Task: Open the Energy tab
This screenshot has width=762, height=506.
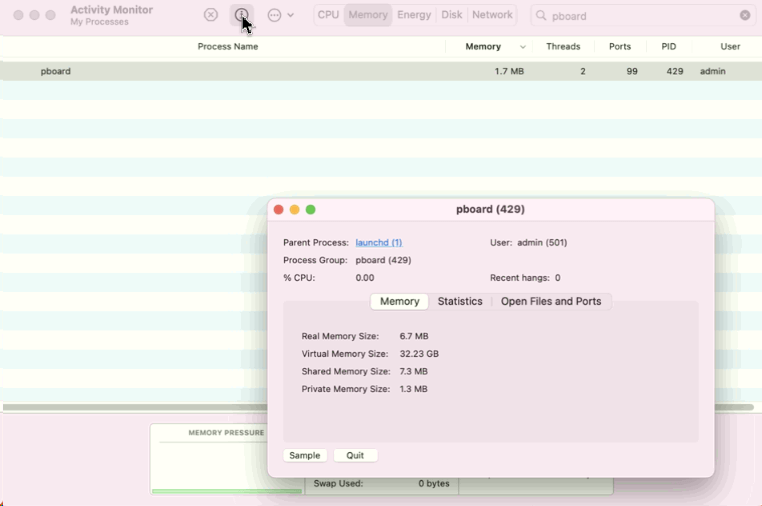Action: (x=414, y=15)
